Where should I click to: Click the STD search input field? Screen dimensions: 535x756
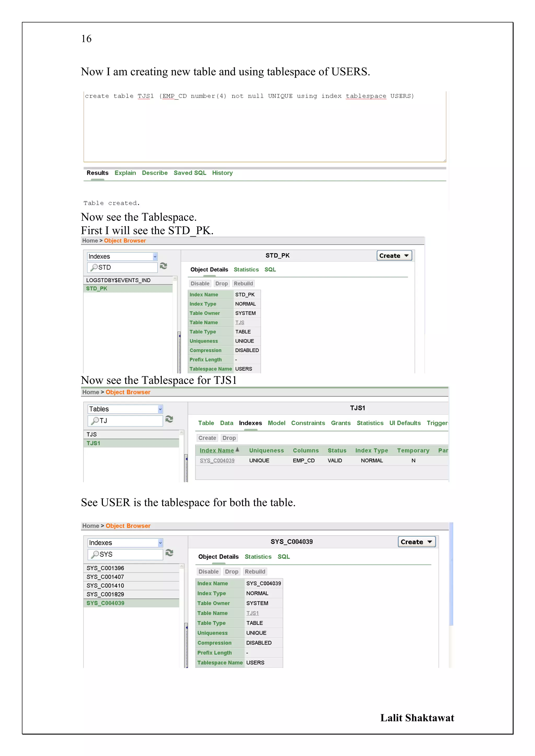tap(122, 267)
